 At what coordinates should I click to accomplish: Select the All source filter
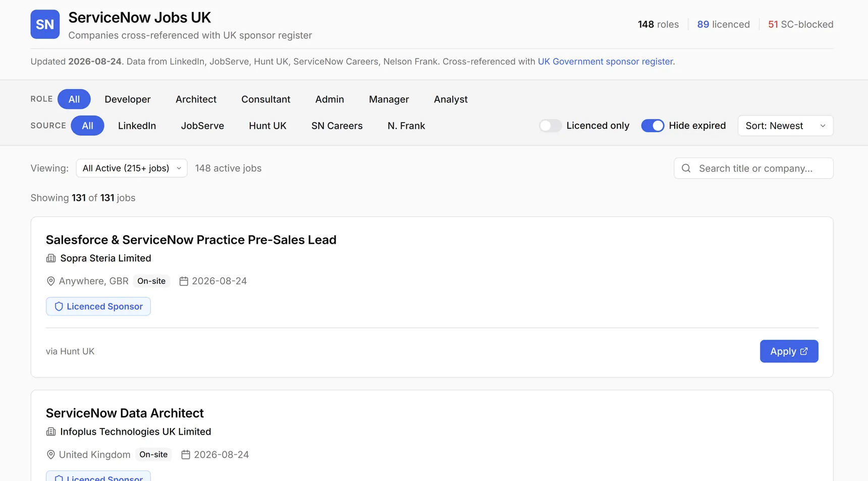pos(87,126)
